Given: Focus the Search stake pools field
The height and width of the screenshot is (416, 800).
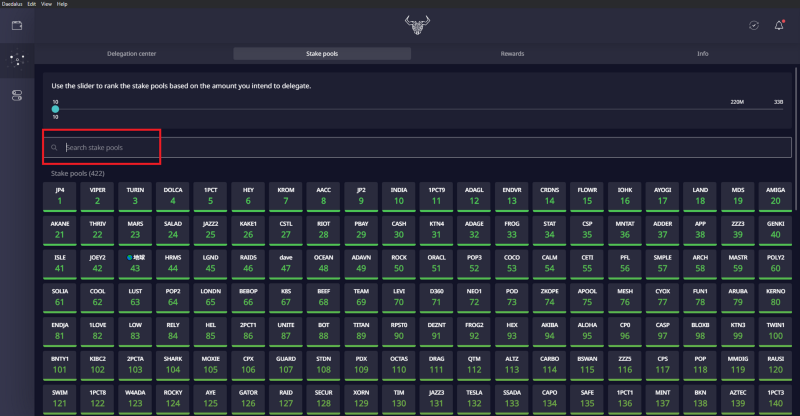Looking at the screenshot, I should coord(417,148).
